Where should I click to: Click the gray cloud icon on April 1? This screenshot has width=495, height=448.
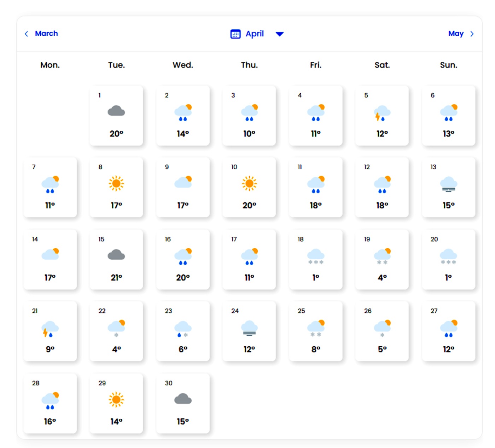point(116,111)
